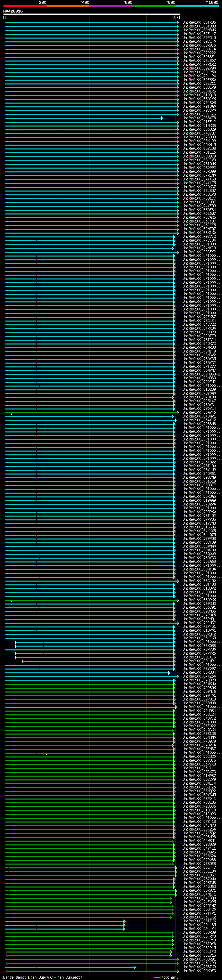Select hit label UniRef100_Q9ZV90
The image size is (222, 980).
tap(199, 68)
